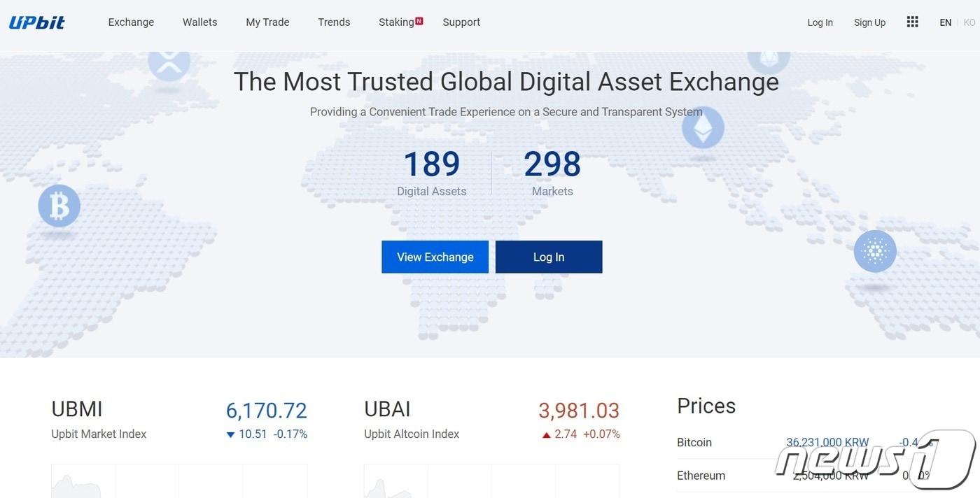
Task: Click the UBMI blue down-arrow indicator
Action: click(230, 435)
